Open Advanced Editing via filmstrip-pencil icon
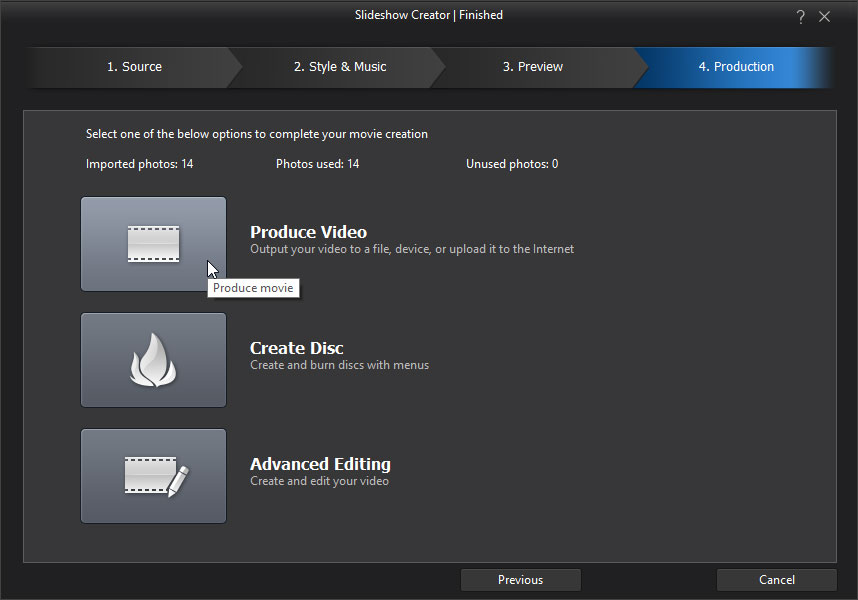 (153, 476)
